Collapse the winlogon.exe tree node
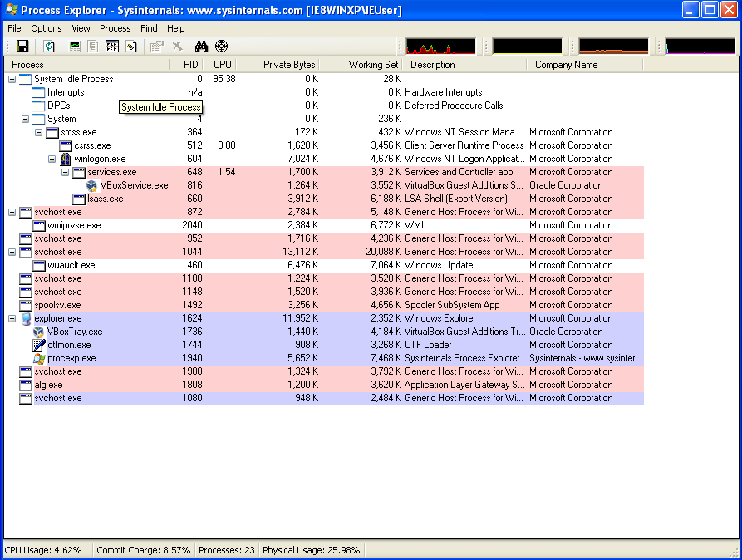Viewport: 742px width, 560px height. tap(52, 159)
